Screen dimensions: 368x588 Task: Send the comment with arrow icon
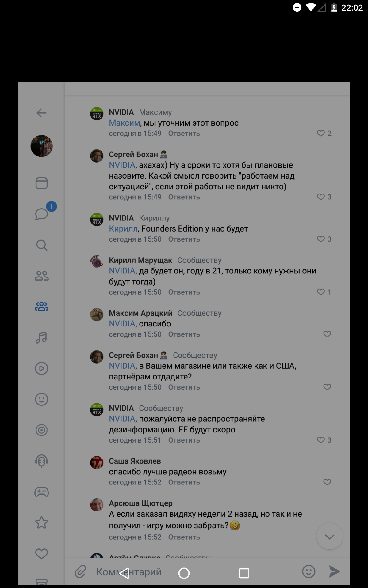(334, 571)
